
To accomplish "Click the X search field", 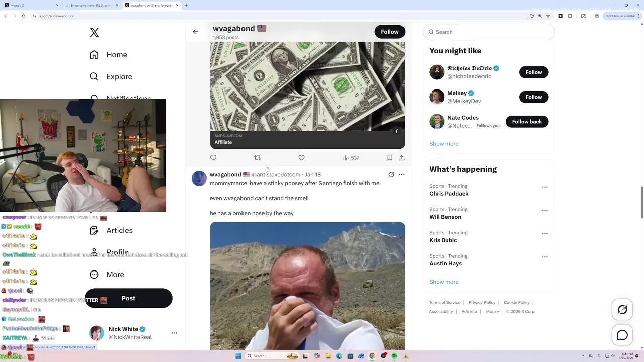I will tap(489, 32).
